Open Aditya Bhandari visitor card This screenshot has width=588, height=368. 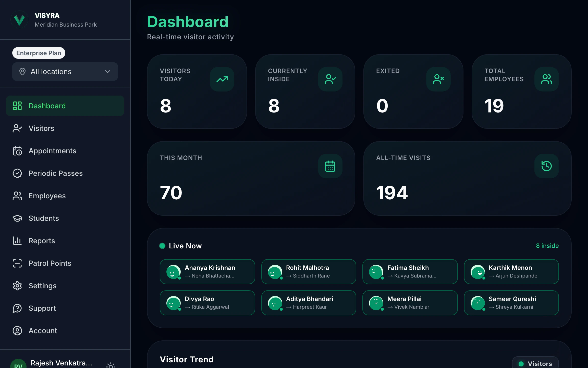pyautogui.click(x=309, y=303)
